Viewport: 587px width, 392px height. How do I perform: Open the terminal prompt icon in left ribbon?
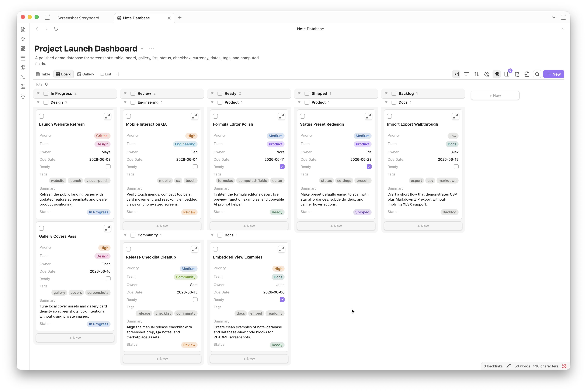23,77
